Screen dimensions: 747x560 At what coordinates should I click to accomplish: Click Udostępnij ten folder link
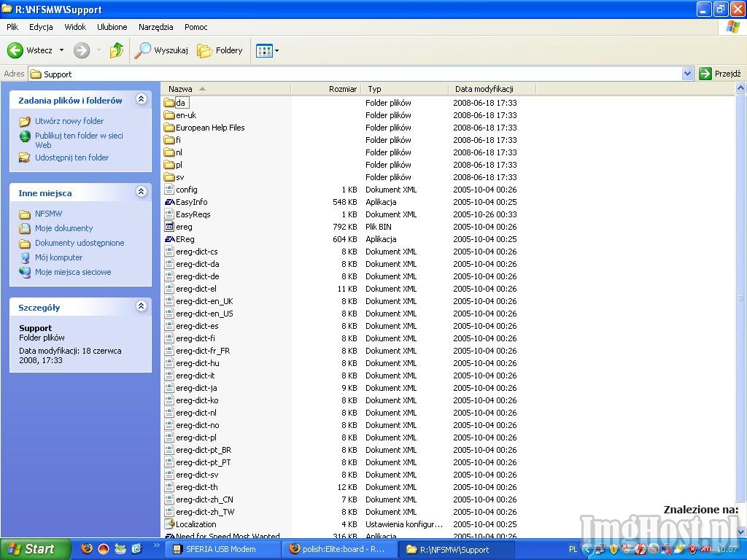(71, 157)
